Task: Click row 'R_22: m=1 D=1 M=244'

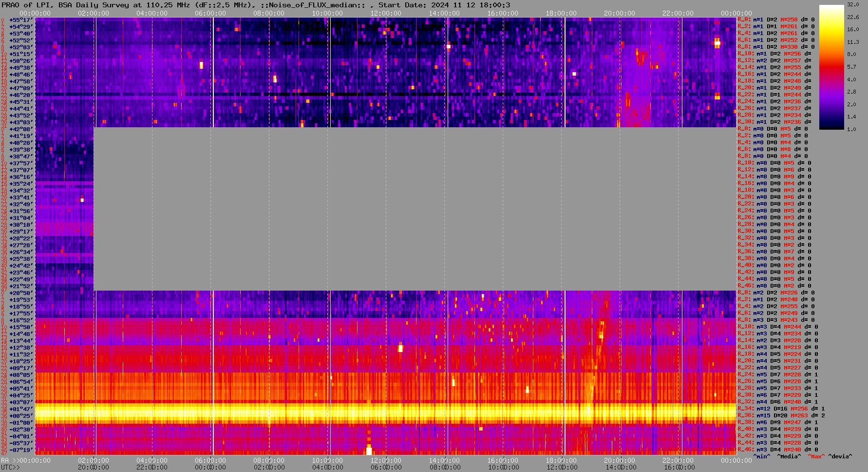Action: coord(774,95)
